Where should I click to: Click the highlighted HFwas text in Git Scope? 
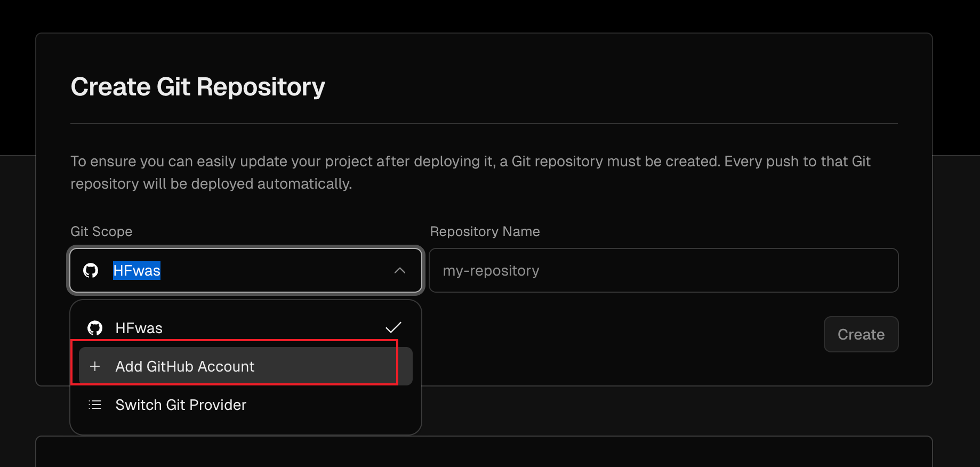click(x=136, y=271)
